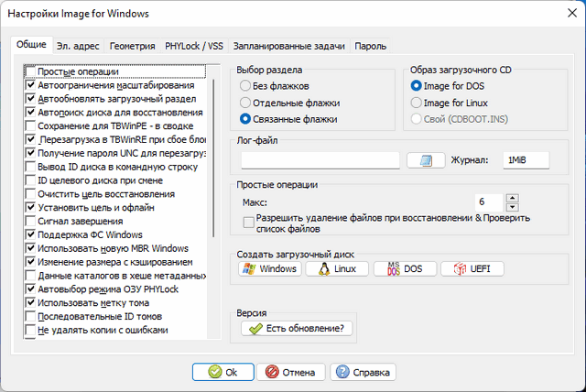Switch to the Геометрия tab
The height and width of the screenshot is (392, 586).
pos(132,45)
